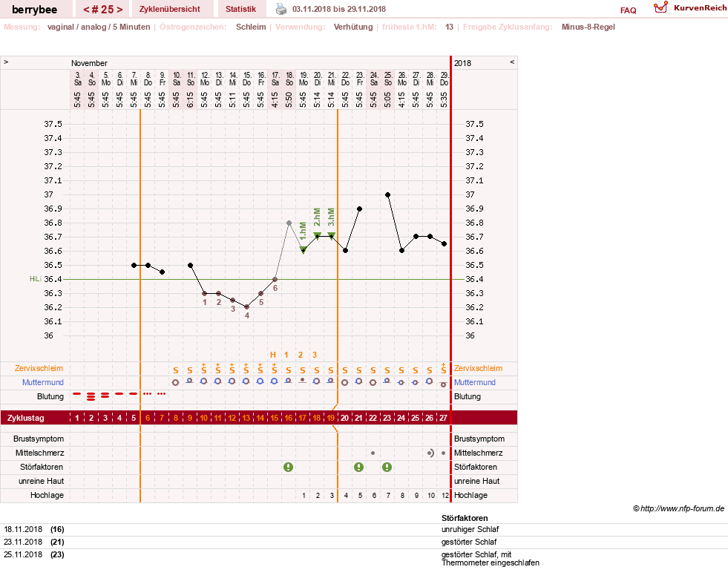Screen dimensions: 728x587
Task: Click Muttermund symbol on November 29
Action: (x=443, y=384)
